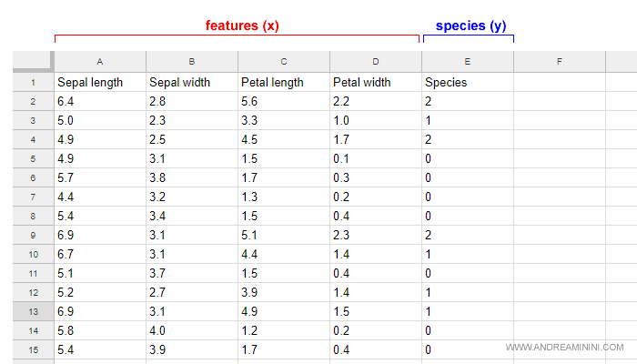
Task: Click cell A2 containing 6.4
Action: click(99, 101)
